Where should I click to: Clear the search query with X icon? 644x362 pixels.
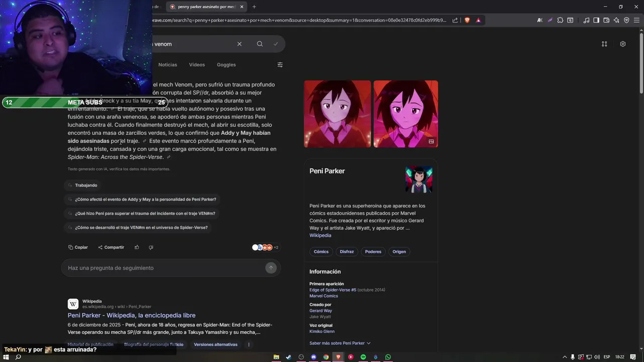click(x=239, y=44)
